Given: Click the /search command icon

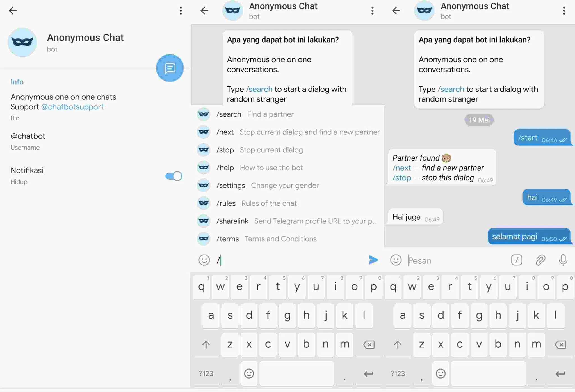Looking at the screenshot, I should (203, 114).
